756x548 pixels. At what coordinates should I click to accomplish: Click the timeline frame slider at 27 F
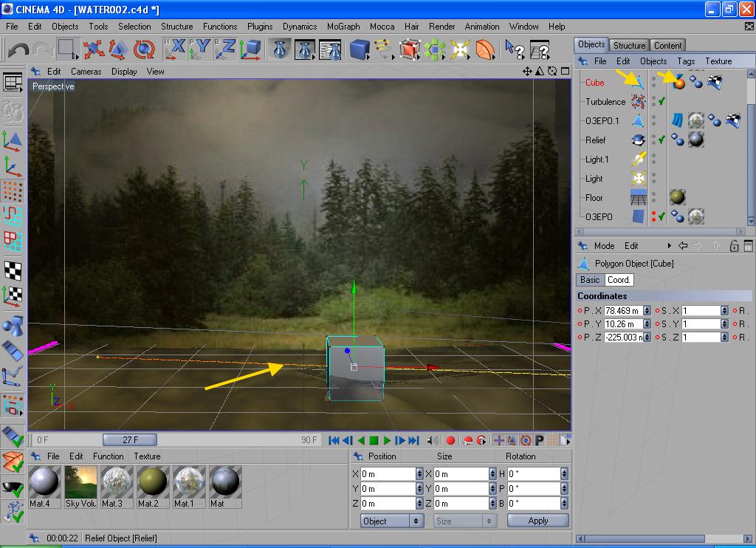130,440
